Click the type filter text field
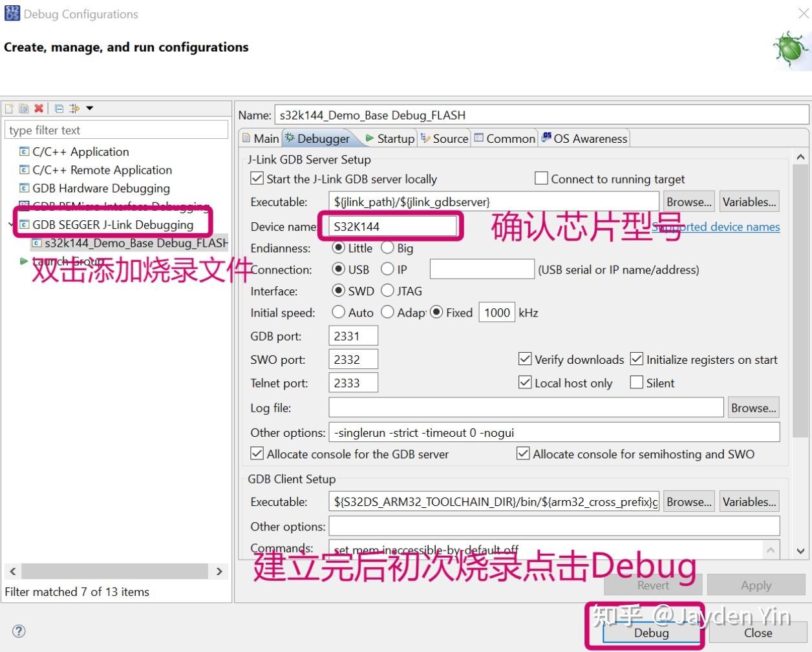The height and width of the screenshot is (652, 812). (x=116, y=129)
